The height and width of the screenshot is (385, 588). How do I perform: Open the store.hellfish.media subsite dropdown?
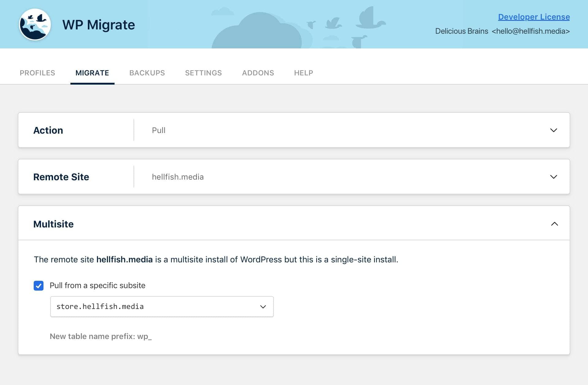tap(161, 306)
